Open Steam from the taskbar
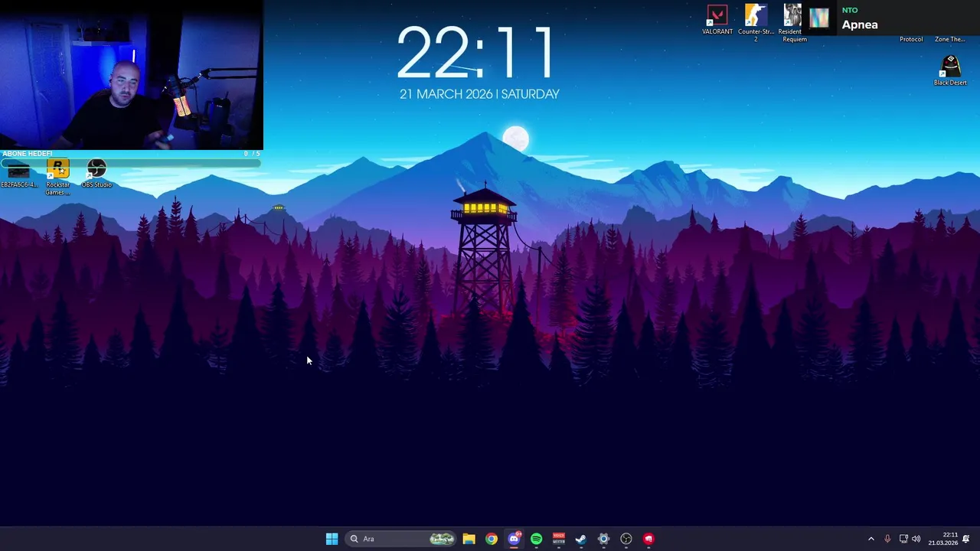Screen dimensions: 980x551 click(x=581, y=539)
